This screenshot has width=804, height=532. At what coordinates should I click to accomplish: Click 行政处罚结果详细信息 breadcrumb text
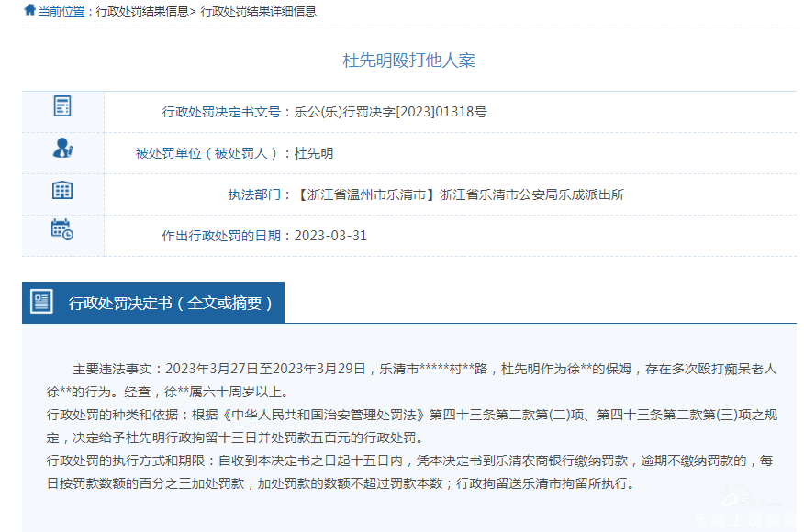pos(259,11)
